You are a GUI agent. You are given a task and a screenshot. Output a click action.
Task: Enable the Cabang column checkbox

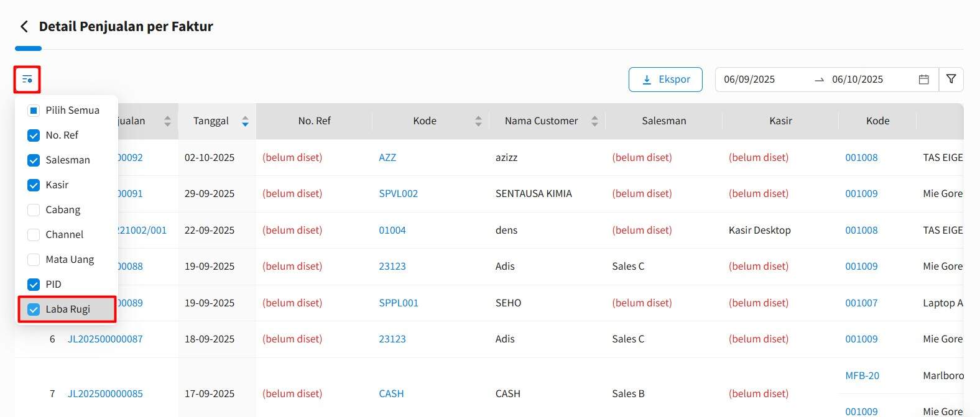pos(34,210)
